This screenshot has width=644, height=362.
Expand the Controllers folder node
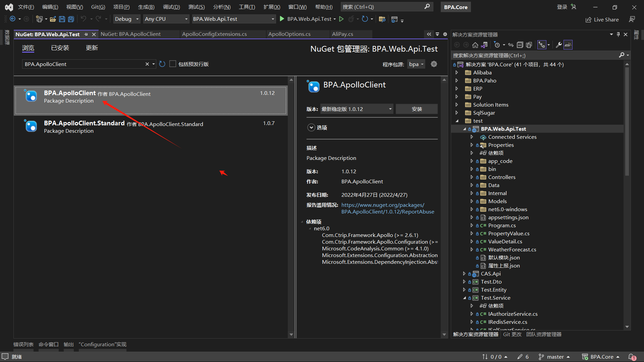click(x=472, y=177)
